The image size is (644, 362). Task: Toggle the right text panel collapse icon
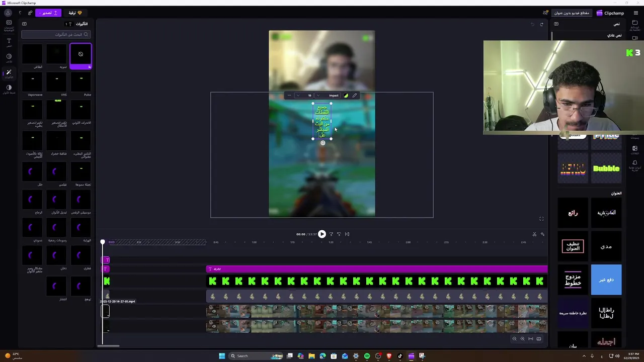coord(556,24)
